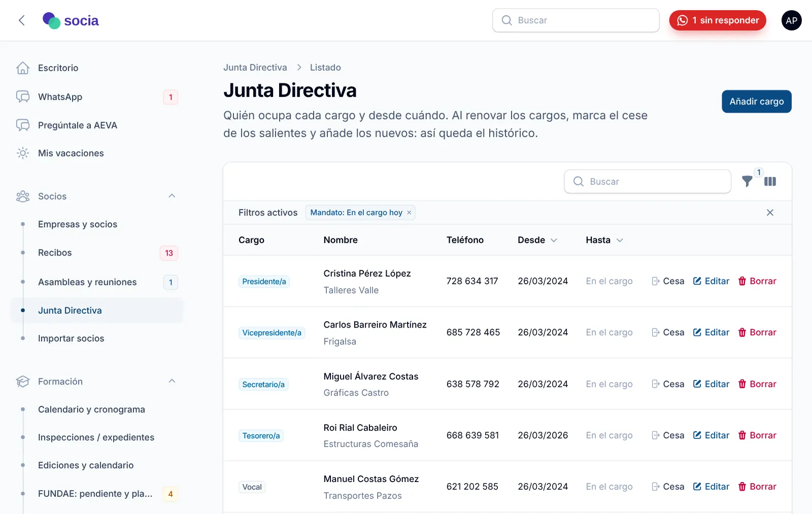The width and height of the screenshot is (812, 514).
Task: Click the name Cristina Pérez López
Action: [x=367, y=273]
